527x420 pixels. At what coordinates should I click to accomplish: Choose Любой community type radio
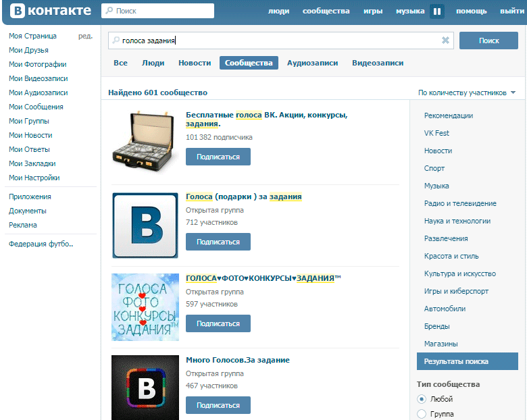coord(422,399)
